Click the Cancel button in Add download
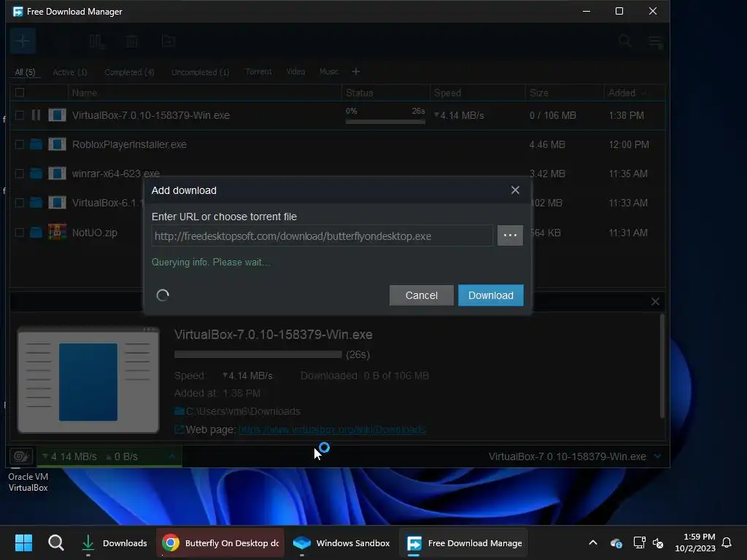 coord(421,295)
